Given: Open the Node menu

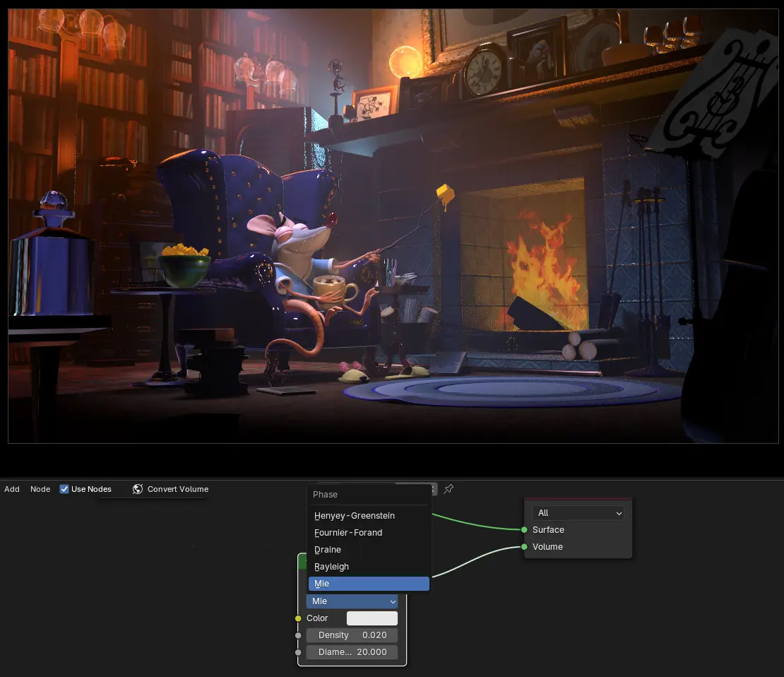Looking at the screenshot, I should 40,489.
